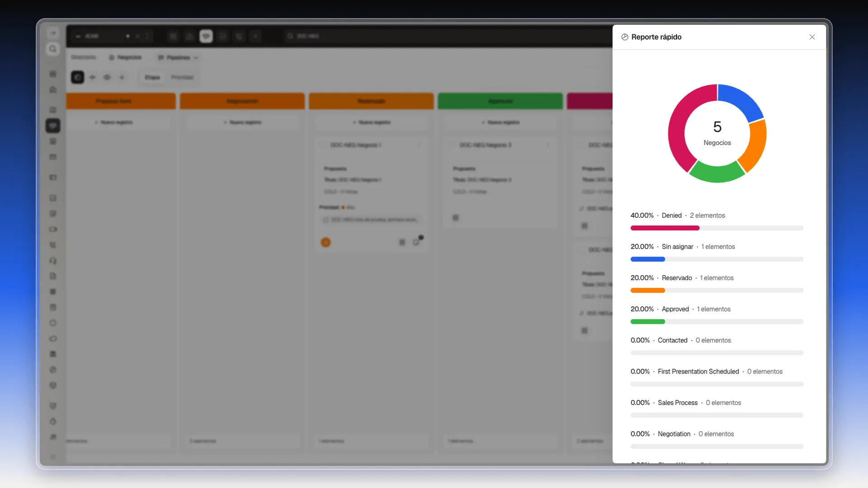Click the Reservado orange progress bar
Viewport: 868px width, 488px height.
click(x=717, y=291)
